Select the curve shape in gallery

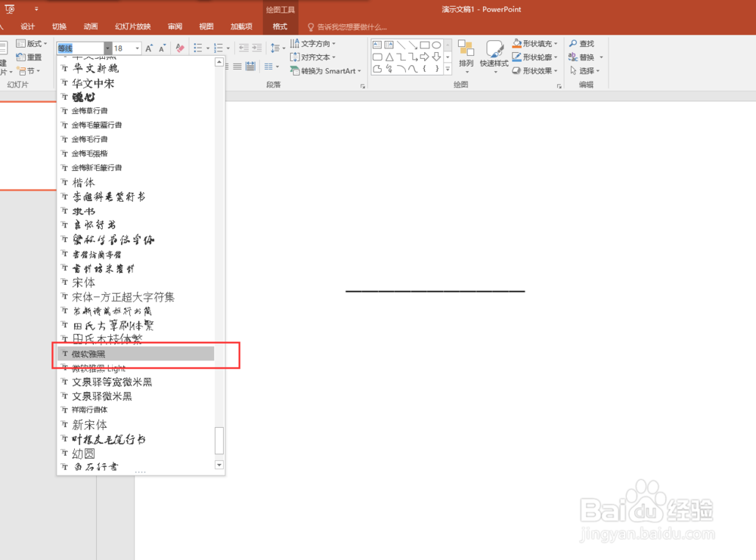coord(413,69)
